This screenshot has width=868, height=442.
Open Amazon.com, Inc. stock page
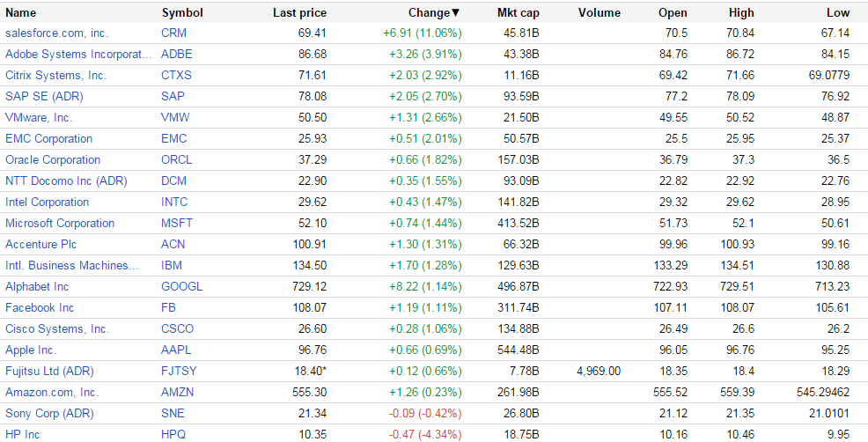point(52,392)
